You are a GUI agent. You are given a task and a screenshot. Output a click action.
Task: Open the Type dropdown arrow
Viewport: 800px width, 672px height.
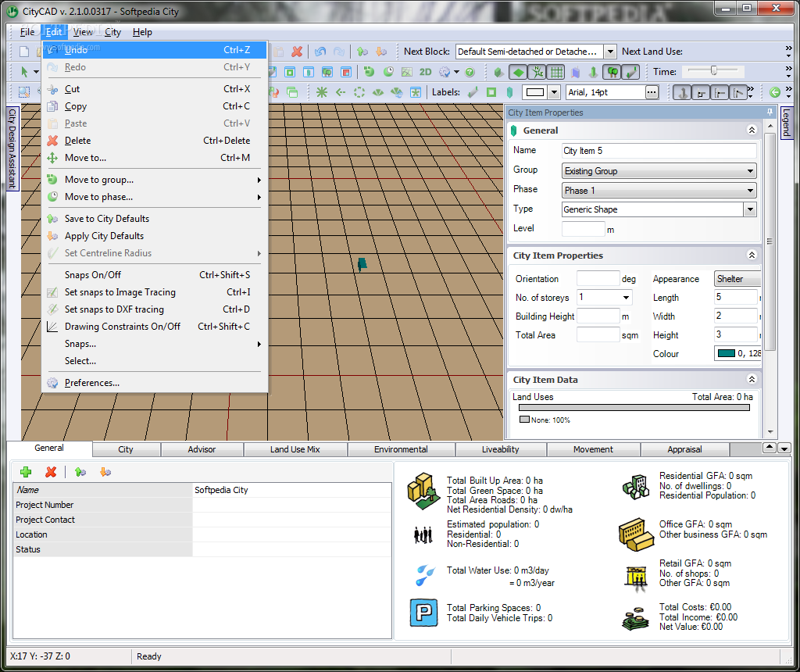pyautogui.click(x=749, y=209)
